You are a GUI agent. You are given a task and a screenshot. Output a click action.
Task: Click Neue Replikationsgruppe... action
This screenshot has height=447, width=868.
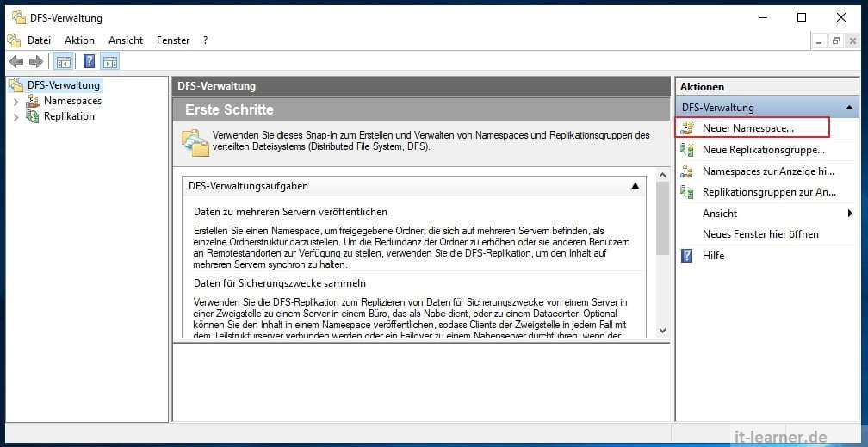point(763,150)
